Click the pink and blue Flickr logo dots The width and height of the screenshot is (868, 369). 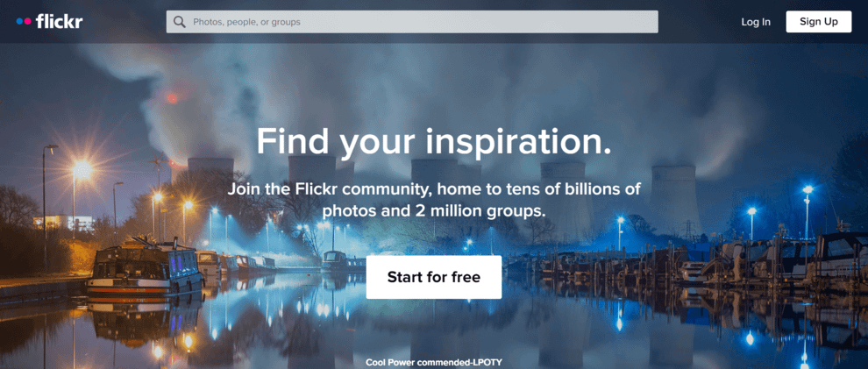[x=24, y=22]
